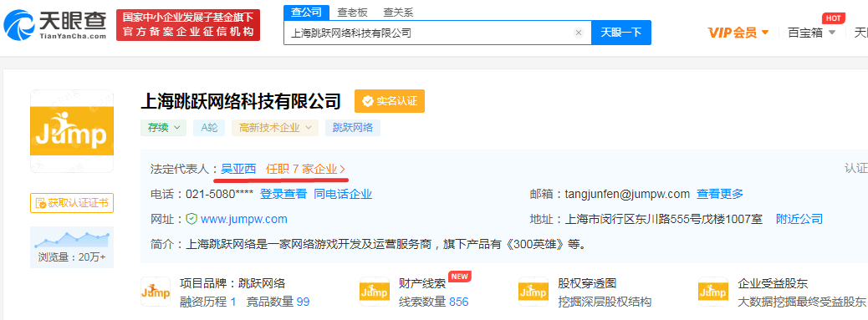
Task: Click the 国家中小企业发展子基金旗下 red banner
Action: point(188,25)
